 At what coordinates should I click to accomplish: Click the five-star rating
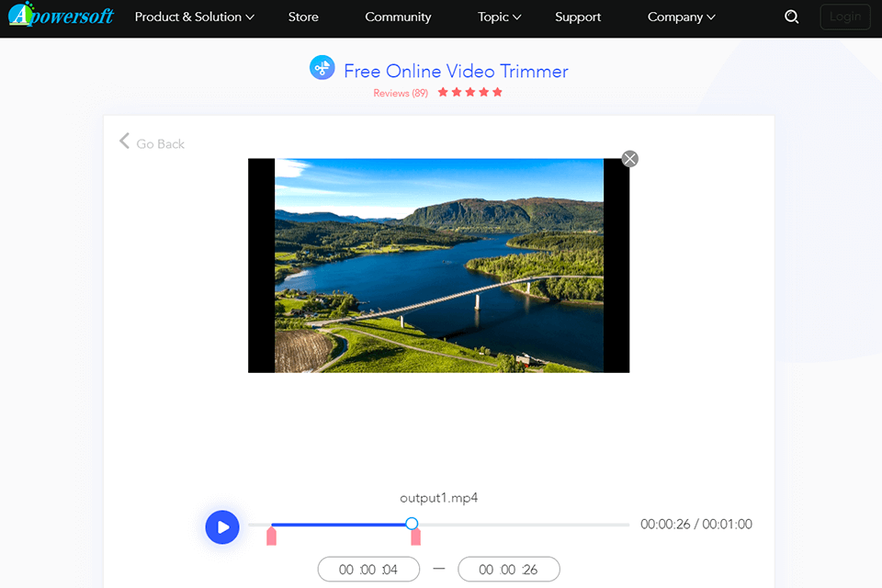(x=470, y=92)
